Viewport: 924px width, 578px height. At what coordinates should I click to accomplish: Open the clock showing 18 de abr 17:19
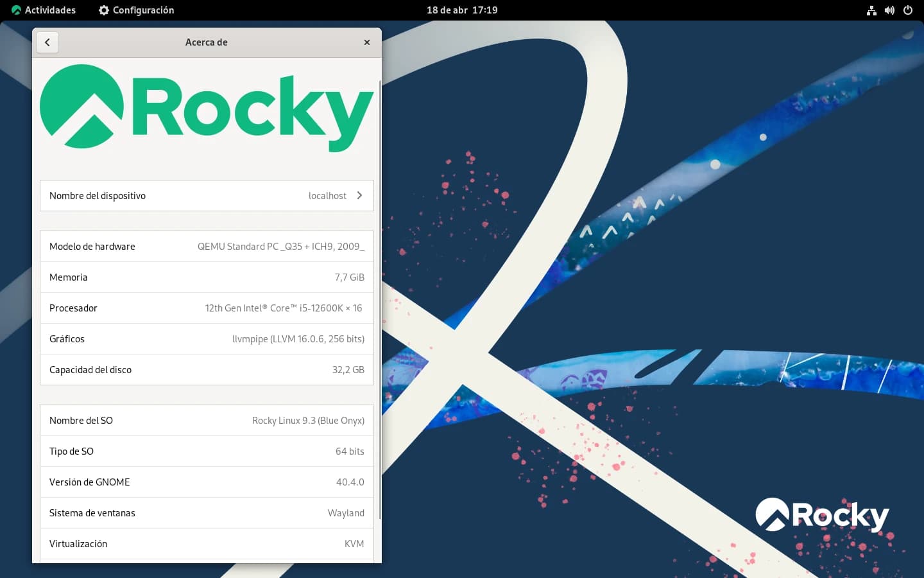click(x=462, y=10)
